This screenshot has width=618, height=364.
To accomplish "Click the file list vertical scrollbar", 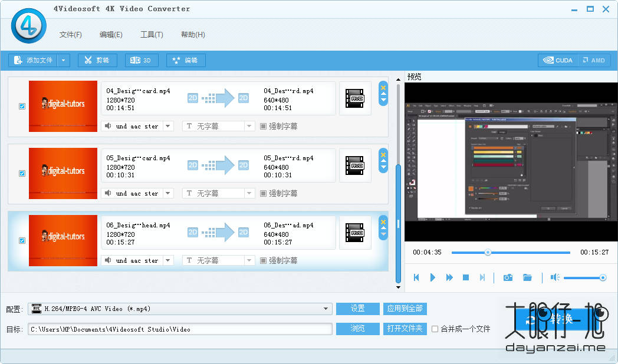I will point(398,223).
